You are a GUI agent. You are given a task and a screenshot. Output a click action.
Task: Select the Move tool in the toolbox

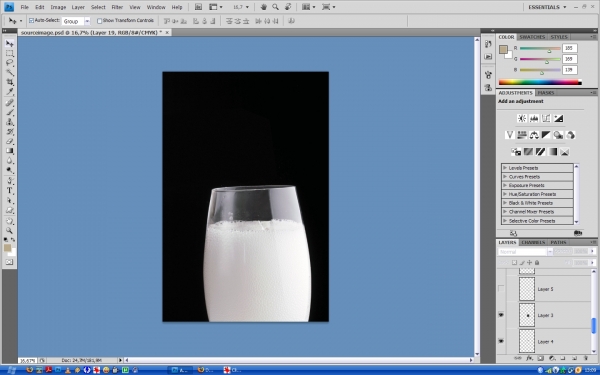(10, 43)
